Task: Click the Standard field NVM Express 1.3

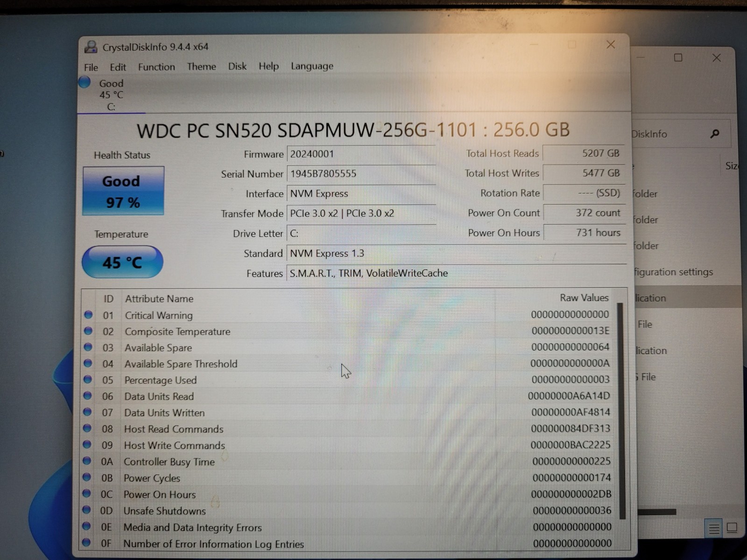Action: click(x=456, y=253)
